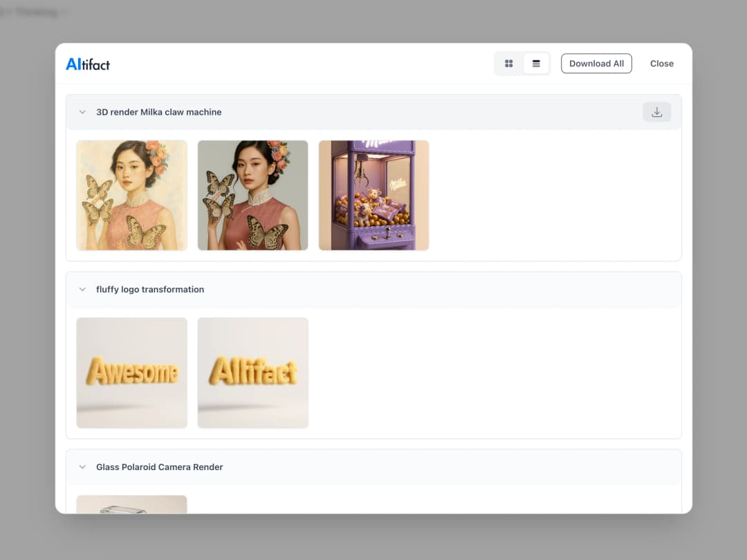Click the '3D render Milka claw machine' title
Viewport: 747px width, 560px height.
coord(159,112)
